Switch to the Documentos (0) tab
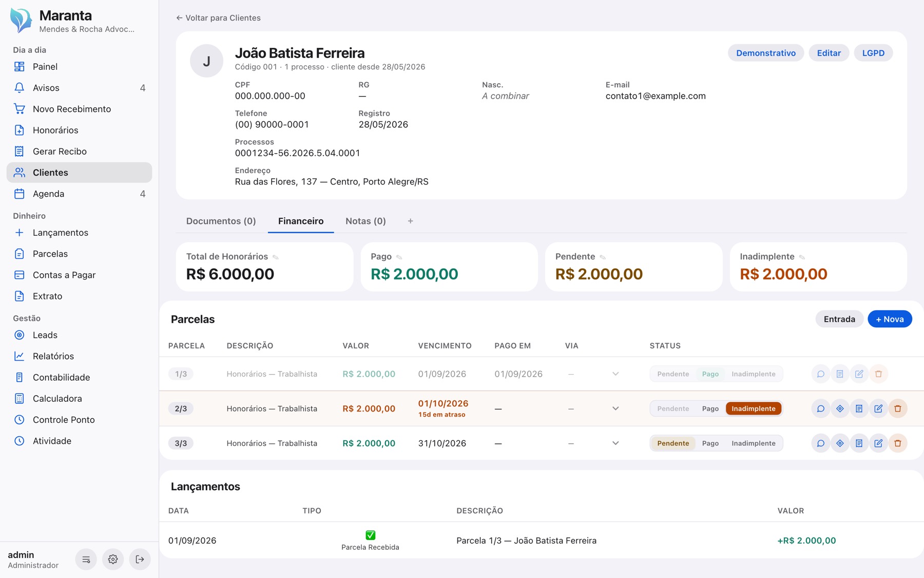The width and height of the screenshot is (924, 578). coord(221,221)
